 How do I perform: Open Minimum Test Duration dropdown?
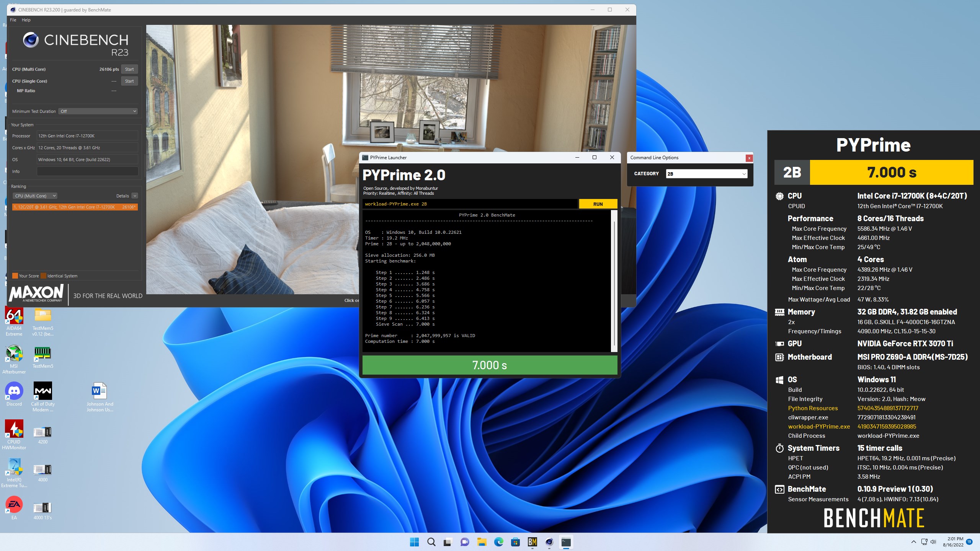(x=98, y=111)
